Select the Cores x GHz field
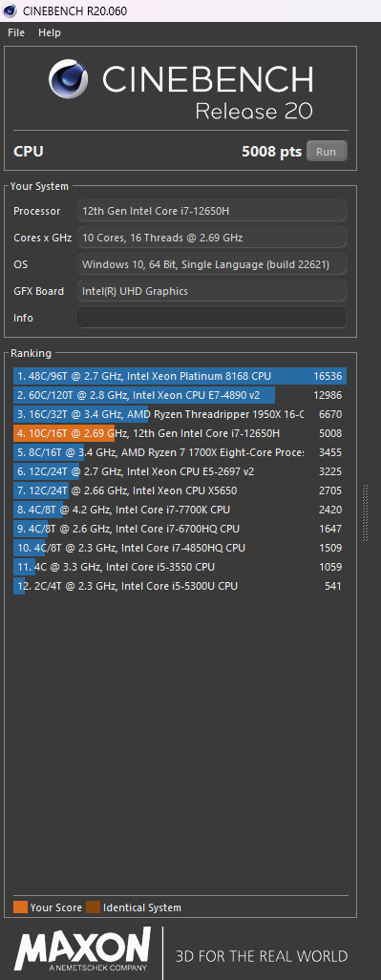The height and width of the screenshot is (980, 381). click(211, 238)
